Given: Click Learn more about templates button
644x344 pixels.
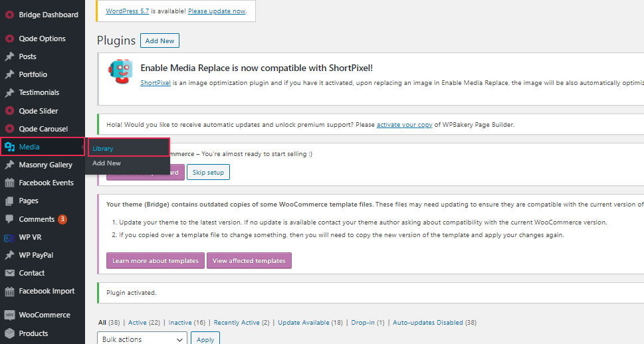Looking at the screenshot, I should [x=156, y=261].
